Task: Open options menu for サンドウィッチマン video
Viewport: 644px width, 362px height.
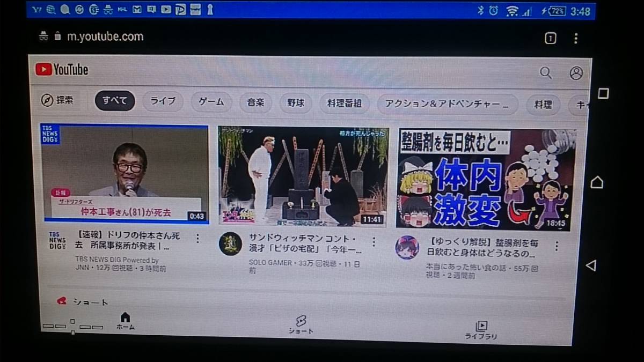Action: click(374, 242)
